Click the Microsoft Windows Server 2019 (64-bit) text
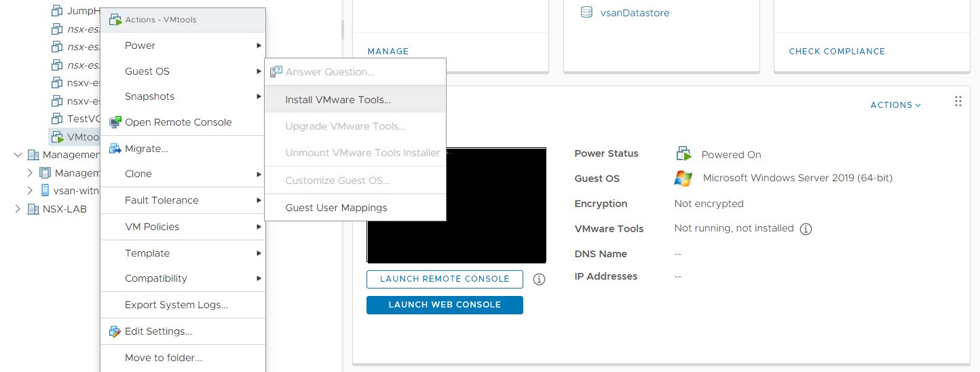This screenshot has width=980, height=372. [x=797, y=179]
